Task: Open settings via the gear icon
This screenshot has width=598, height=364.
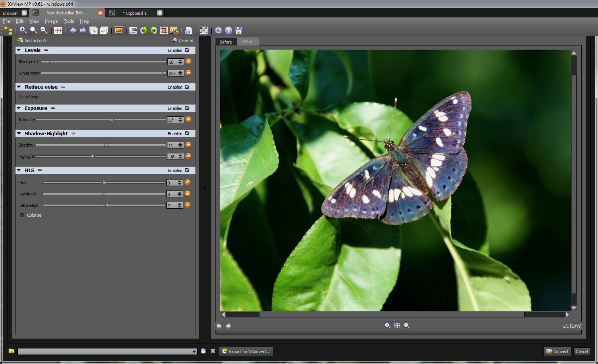Action: [x=219, y=30]
